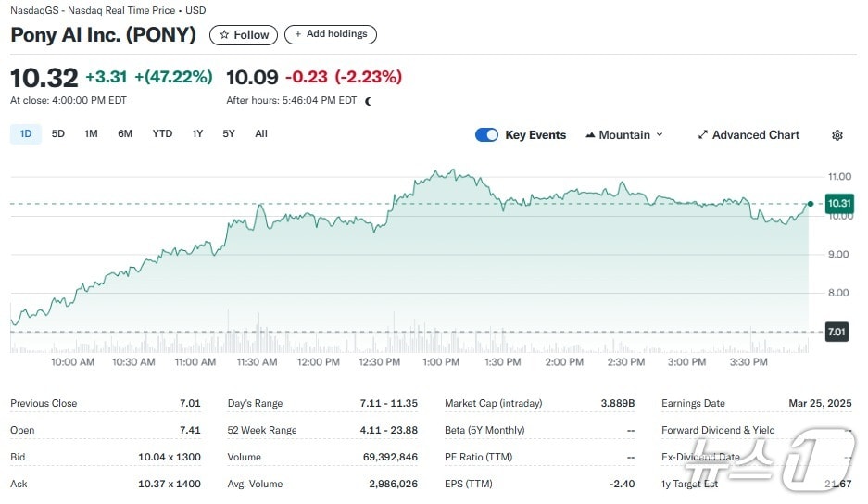Screen dimensions: 868x504
Task: Open the Advanced Chart link
Action: pos(748,135)
